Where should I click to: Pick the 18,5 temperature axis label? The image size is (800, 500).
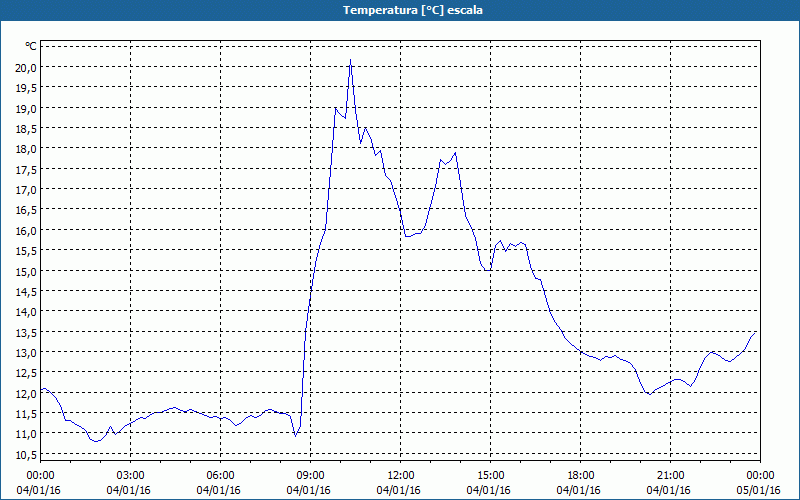coord(27,129)
